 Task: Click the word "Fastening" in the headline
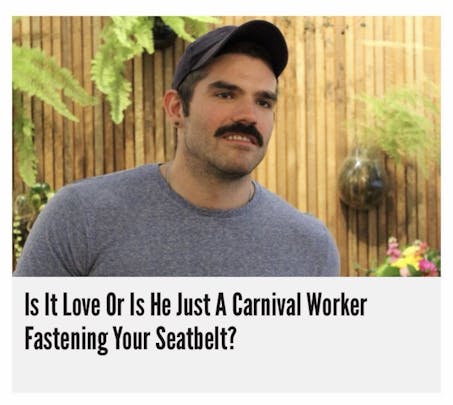[x=66, y=339]
